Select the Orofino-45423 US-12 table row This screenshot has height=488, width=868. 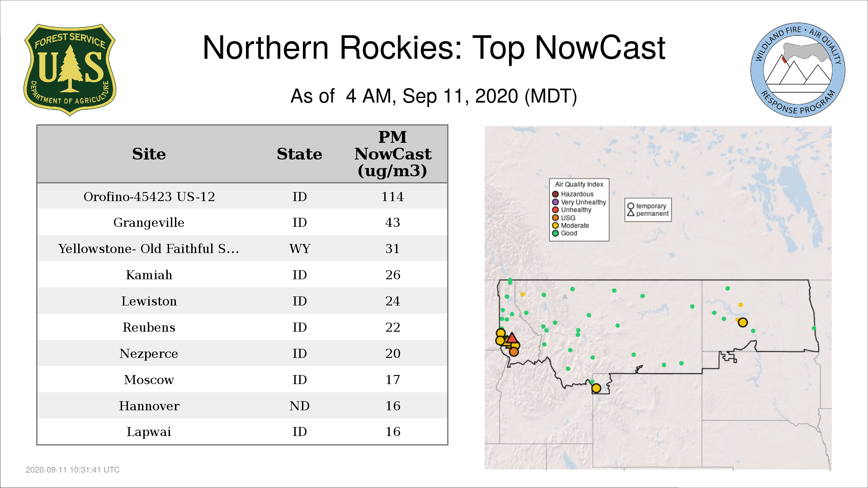pos(149,197)
